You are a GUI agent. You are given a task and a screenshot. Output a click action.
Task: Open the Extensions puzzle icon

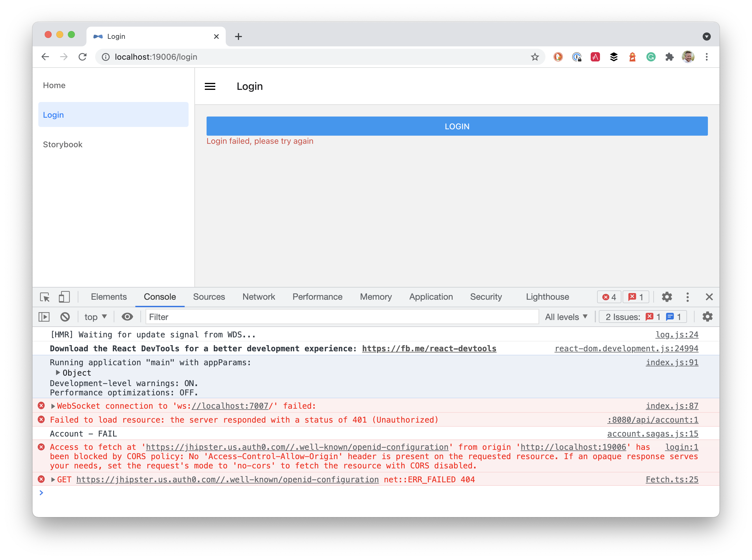click(669, 57)
